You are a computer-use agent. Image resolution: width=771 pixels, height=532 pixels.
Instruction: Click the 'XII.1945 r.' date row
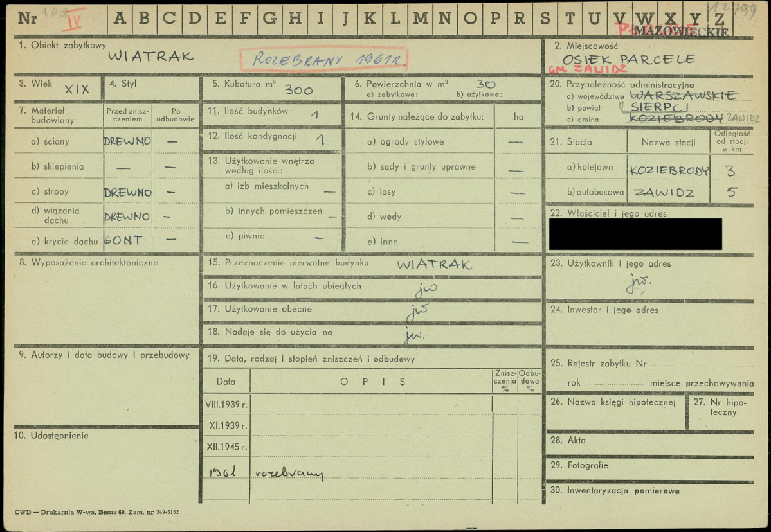click(227, 447)
